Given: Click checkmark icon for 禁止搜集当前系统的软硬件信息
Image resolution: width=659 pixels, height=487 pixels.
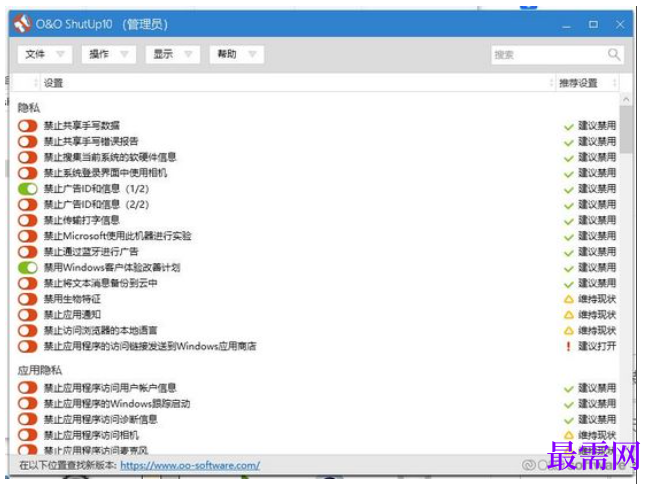Looking at the screenshot, I should click(x=569, y=158).
